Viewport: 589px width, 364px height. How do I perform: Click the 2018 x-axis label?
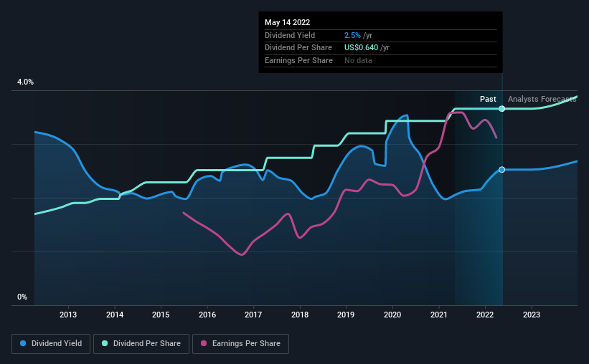tap(300, 315)
